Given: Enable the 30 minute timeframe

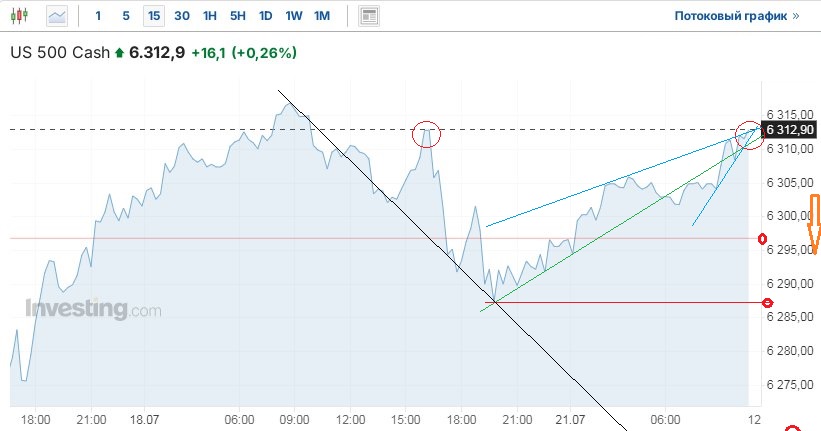Looking at the screenshot, I should tap(181, 16).
